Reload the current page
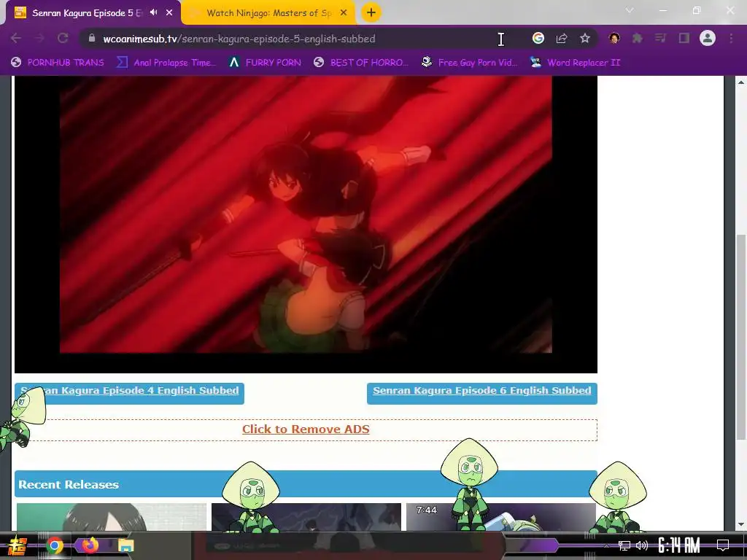 [63, 38]
